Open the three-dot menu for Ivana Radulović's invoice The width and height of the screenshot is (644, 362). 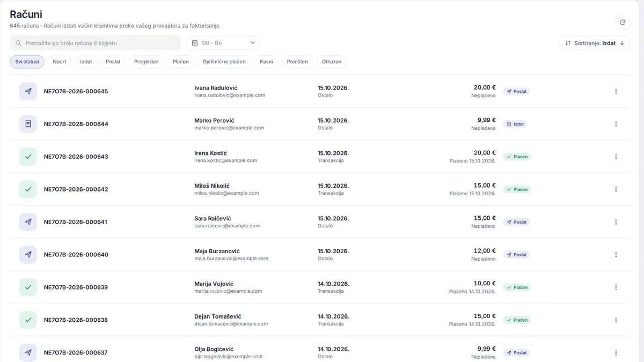pos(616,91)
